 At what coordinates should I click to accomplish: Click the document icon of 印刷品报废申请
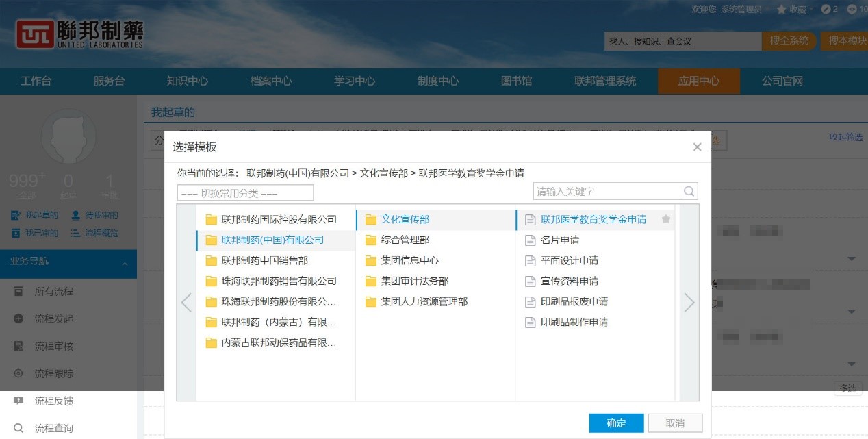[x=530, y=302]
